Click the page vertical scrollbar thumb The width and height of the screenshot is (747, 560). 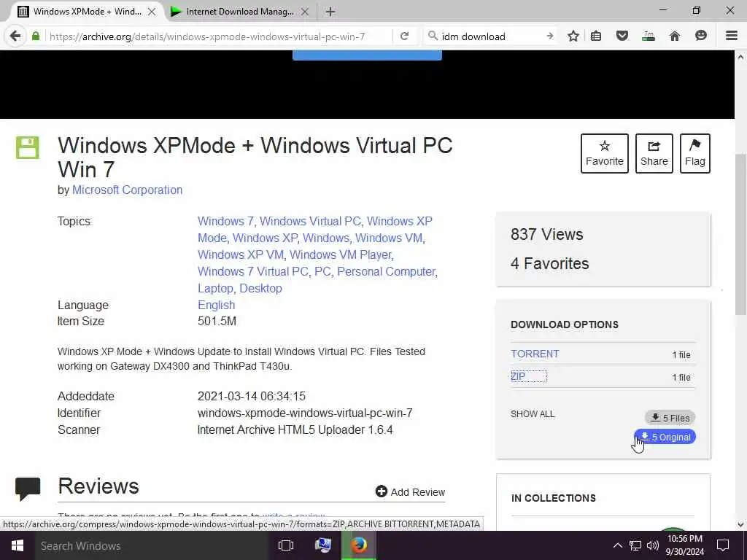tap(741, 233)
